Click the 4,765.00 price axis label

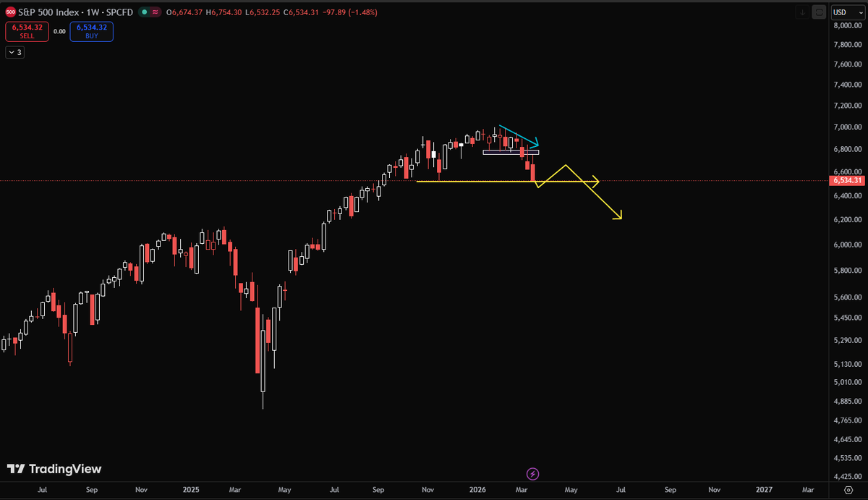(x=848, y=420)
